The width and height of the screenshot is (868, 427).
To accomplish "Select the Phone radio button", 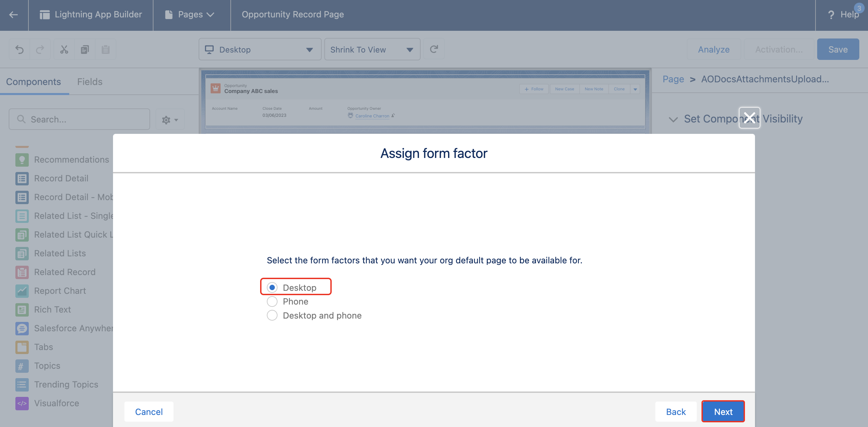I will coord(272,301).
